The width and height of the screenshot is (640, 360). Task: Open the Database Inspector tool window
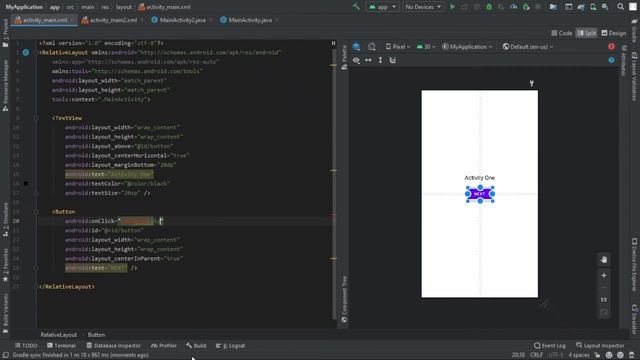(113, 346)
